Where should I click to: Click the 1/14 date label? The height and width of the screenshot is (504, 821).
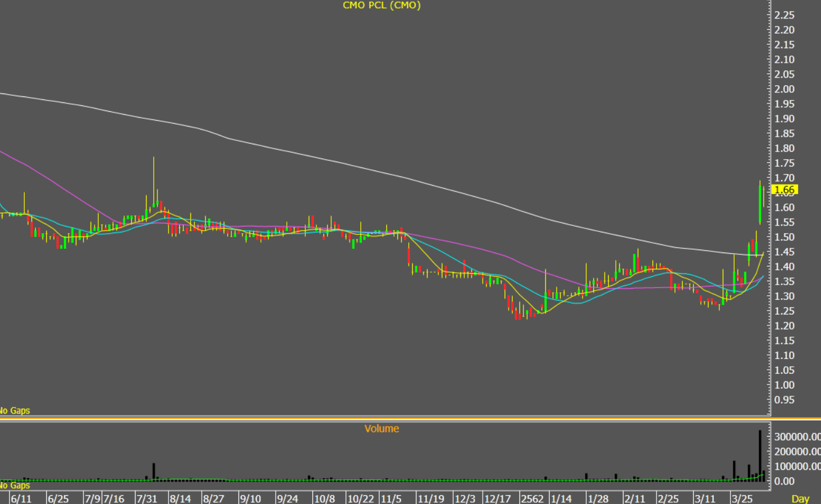561,499
